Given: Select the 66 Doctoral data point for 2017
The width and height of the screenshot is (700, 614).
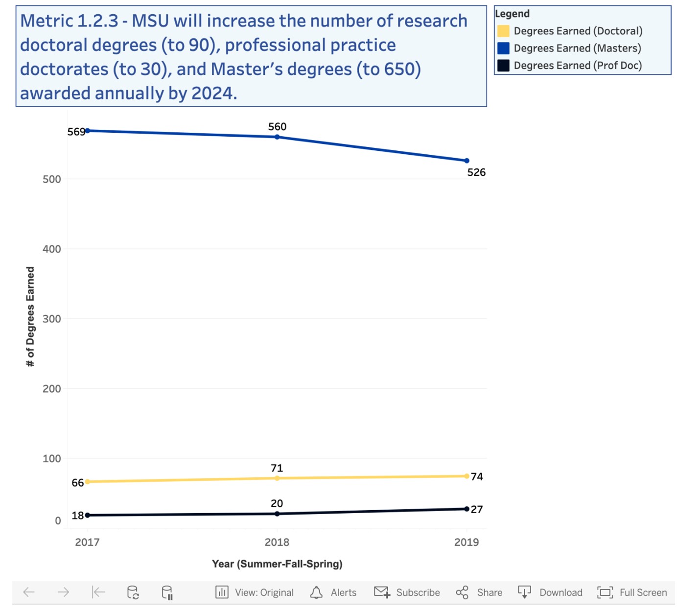Looking at the screenshot, I should 88,482.
